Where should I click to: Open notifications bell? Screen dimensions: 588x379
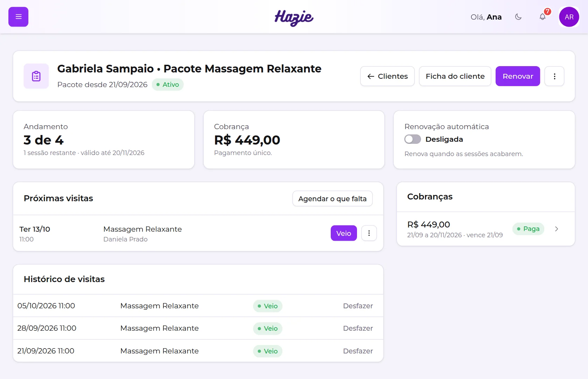click(542, 17)
